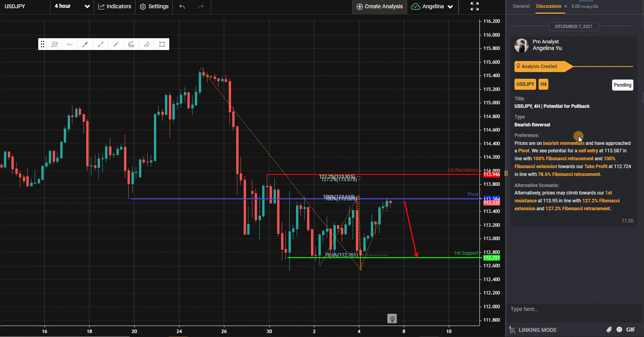644x337 pixels.
Task: Select the parallel channel tool
Action: coord(146,44)
